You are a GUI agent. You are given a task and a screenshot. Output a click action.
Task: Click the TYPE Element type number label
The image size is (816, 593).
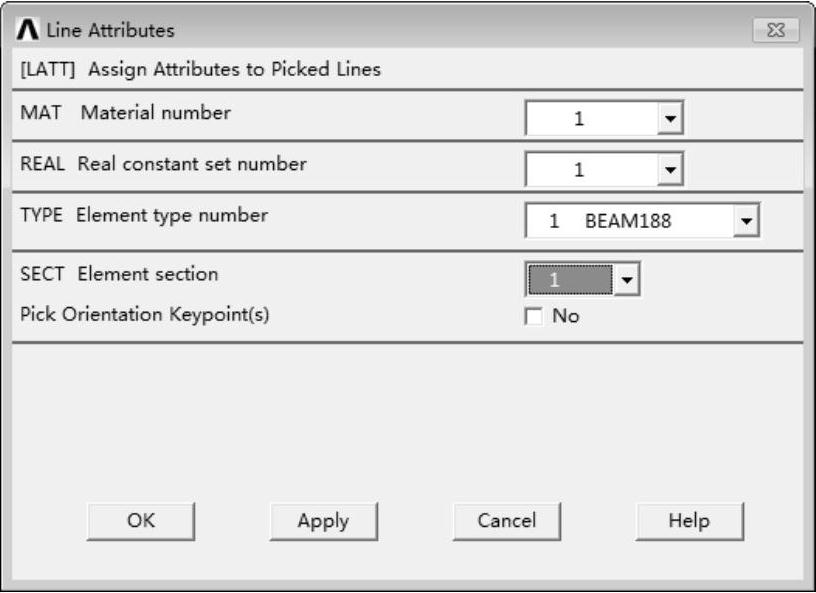144,214
